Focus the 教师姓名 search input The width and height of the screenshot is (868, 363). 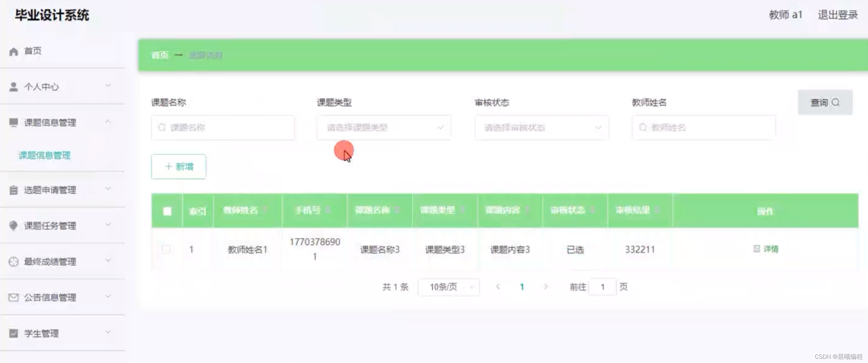tap(704, 128)
